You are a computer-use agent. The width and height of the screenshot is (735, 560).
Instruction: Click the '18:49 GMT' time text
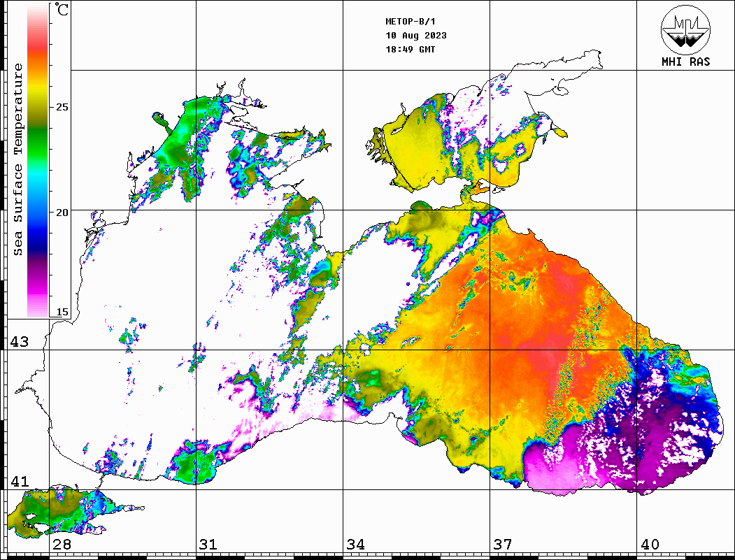pos(410,49)
